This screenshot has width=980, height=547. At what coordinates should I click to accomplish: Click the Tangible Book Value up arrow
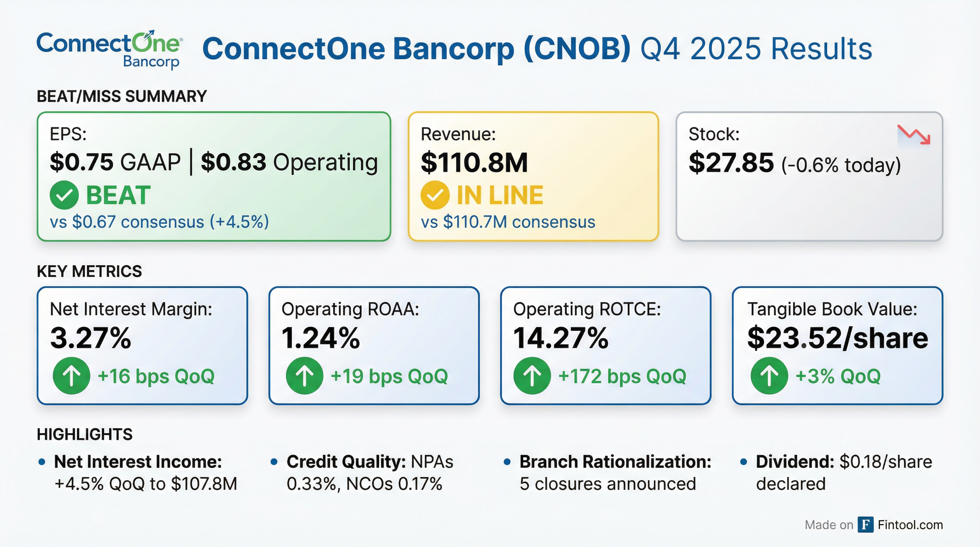click(769, 375)
